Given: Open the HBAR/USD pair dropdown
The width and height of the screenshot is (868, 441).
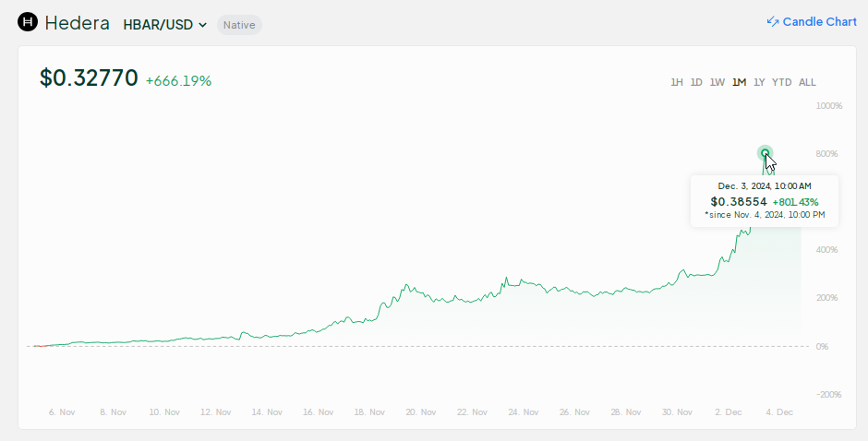Looking at the screenshot, I should pyautogui.click(x=165, y=24).
